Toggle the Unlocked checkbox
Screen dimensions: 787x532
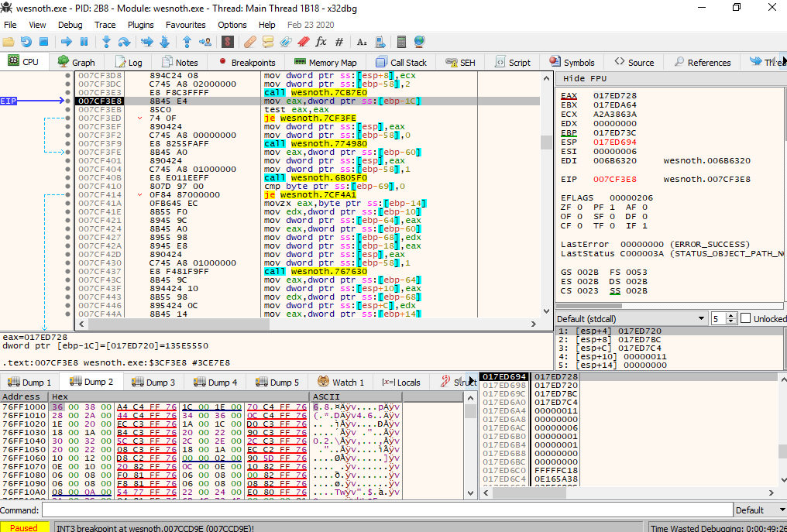click(746, 318)
